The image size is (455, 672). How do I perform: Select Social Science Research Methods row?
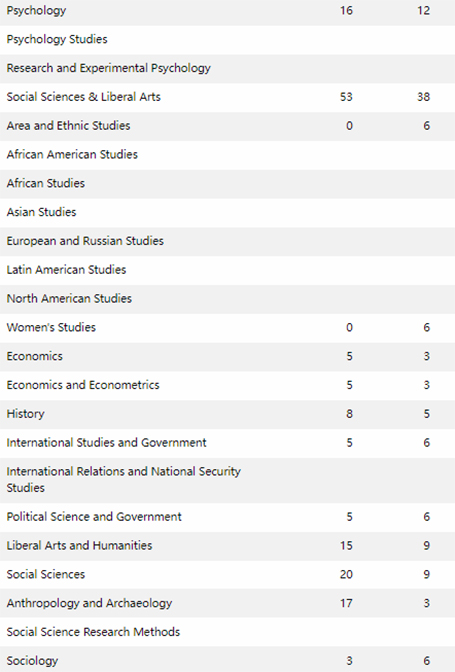(x=228, y=632)
